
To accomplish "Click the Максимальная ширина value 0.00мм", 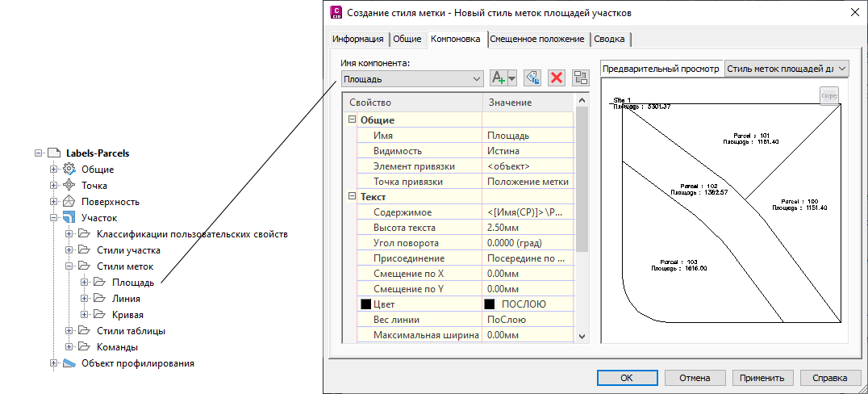I will [528, 335].
